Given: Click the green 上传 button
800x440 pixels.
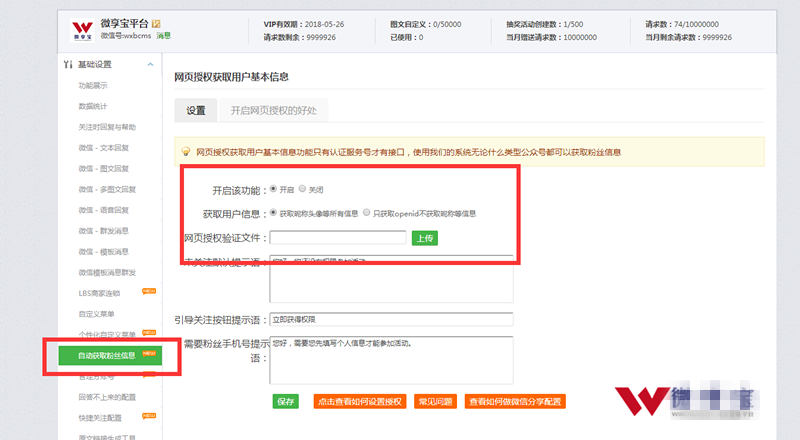Looking at the screenshot, I should tap(424, 238).
